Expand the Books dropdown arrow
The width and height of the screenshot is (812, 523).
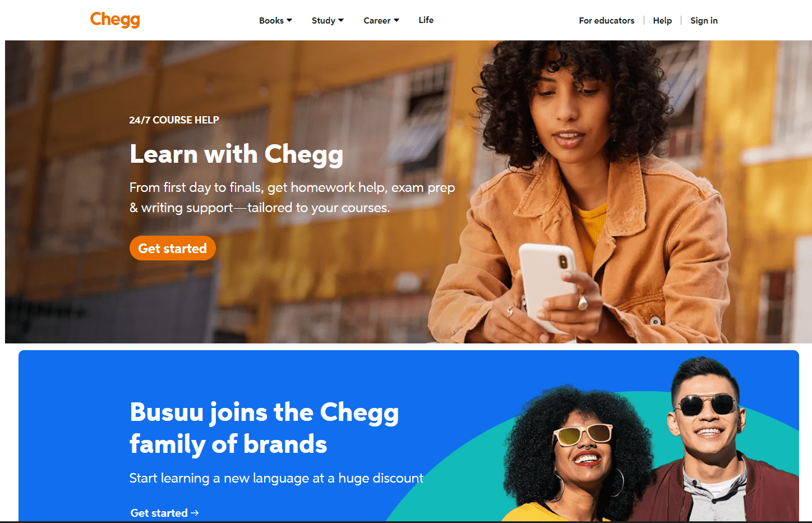click(289, 20)
